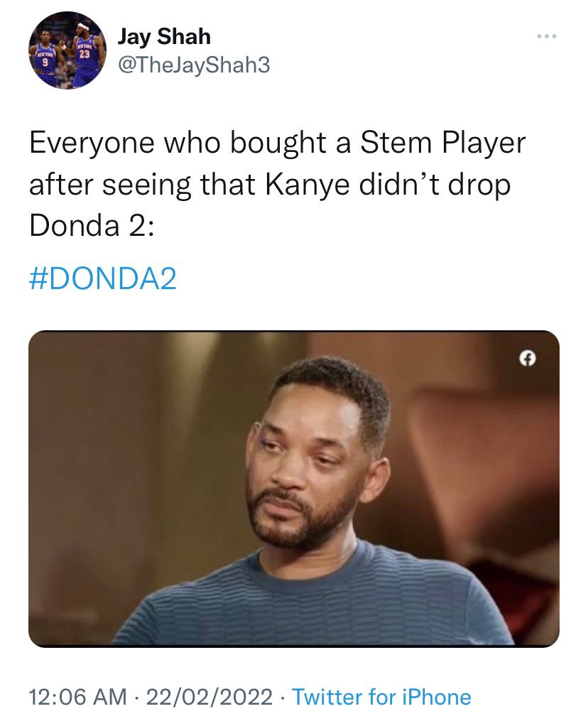588x721 pixels.
Task: Open the #DONDA2 hashtag
Action: (103, 278)
